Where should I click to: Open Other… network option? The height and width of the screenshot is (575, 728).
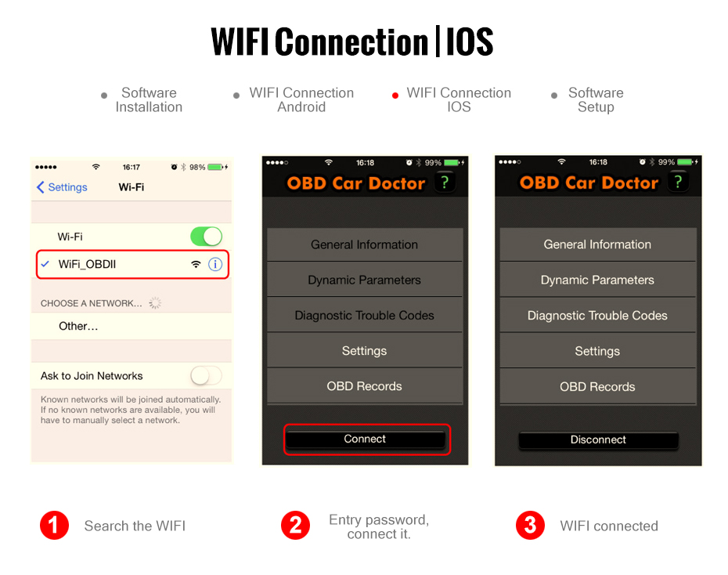coord(132,326)
